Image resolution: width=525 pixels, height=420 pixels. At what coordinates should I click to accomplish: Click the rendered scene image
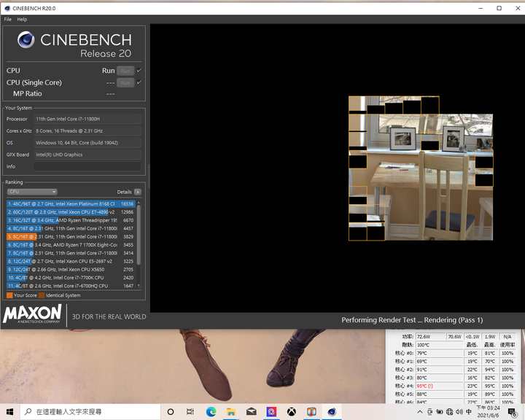[421, 168]
